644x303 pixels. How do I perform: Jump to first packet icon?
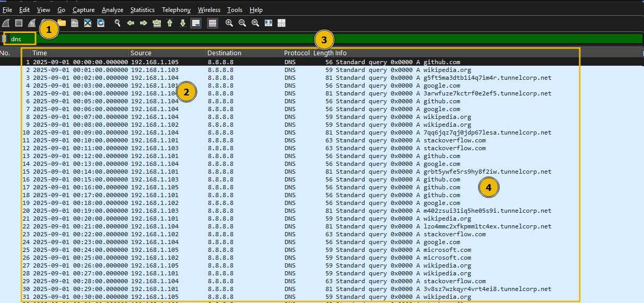click(170, 23)
